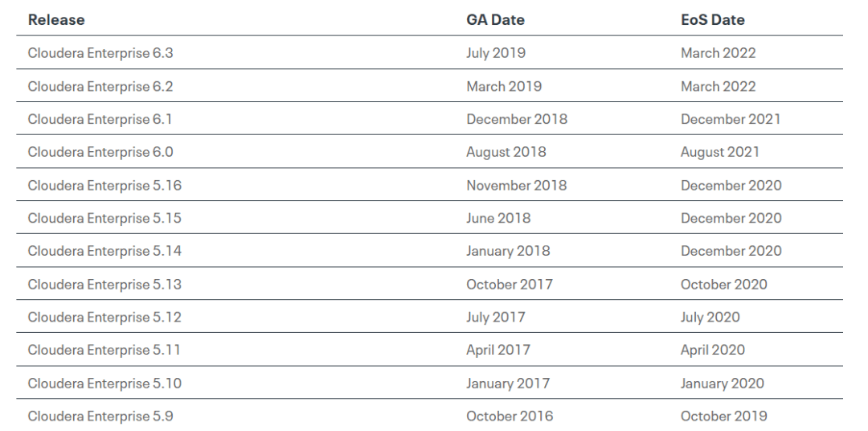
Task: Click Cloudera Enterprise 5.16 release name
Action: [104, 185]
